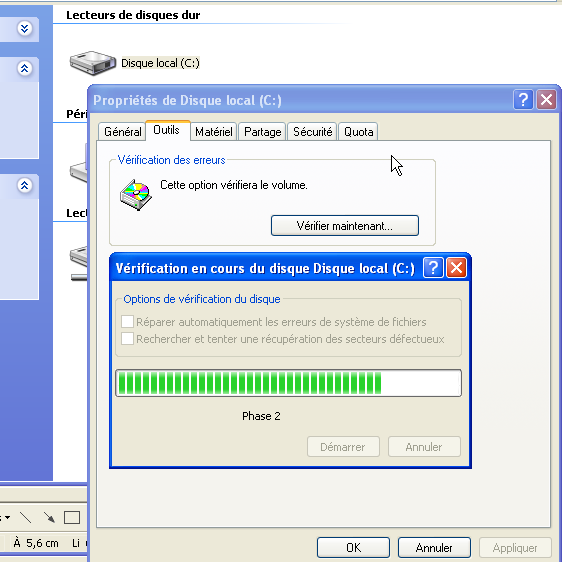Click the disk check CD icon

click(x=135, y=195)
